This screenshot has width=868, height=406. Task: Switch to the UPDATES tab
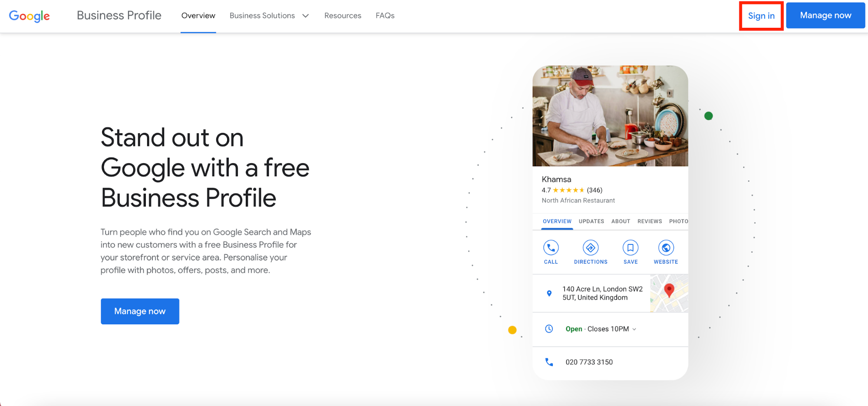click(x=591, y=221)
